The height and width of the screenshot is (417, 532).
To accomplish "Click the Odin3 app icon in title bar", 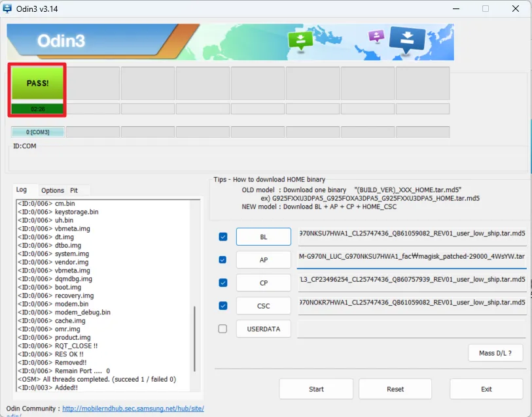I will click(x=7, y=8).
